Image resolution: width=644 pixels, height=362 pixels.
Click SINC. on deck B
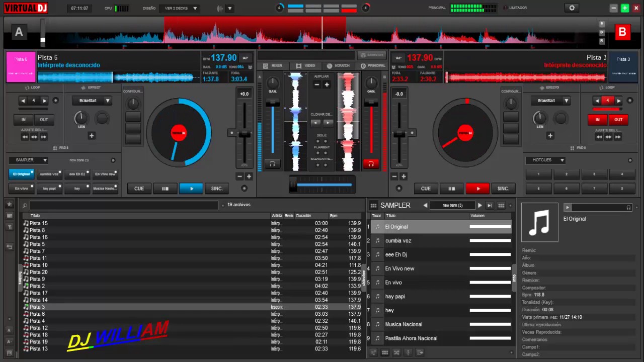point(503,189)
